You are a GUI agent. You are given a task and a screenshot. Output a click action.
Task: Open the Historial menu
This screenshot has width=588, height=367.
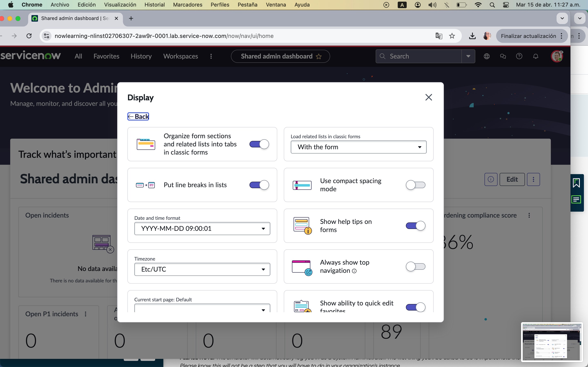coord(155,5)
